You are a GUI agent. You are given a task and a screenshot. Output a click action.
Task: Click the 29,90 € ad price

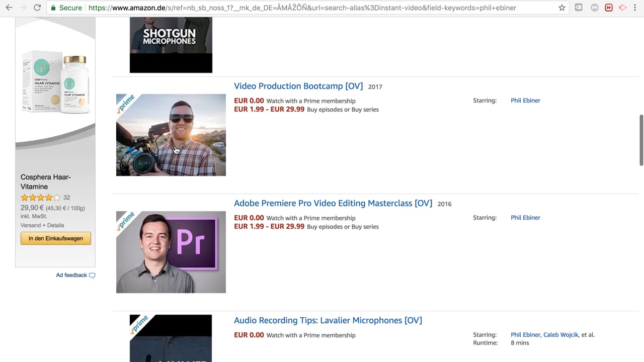pos(32,208)
